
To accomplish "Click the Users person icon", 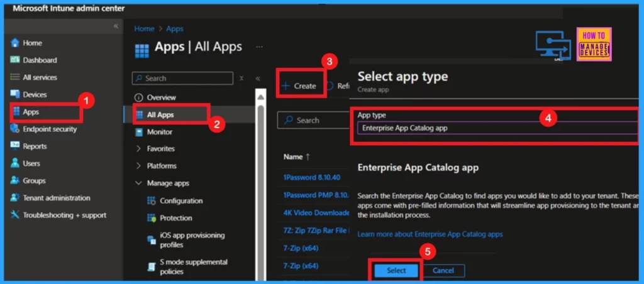I will tap(15, 163).
